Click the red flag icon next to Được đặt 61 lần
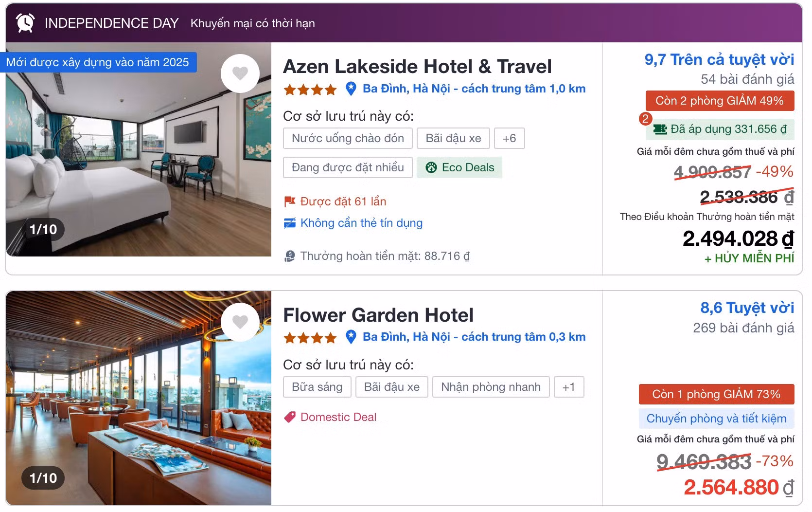 pyautogui.click(x=290, y=201)
